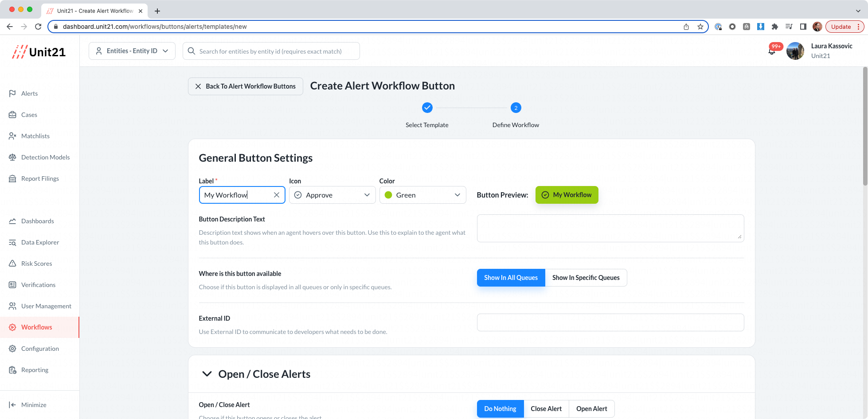The image size is (868, 419).
Task: Click the notifications bell with 99+ badge
Action: pos(772,51)
